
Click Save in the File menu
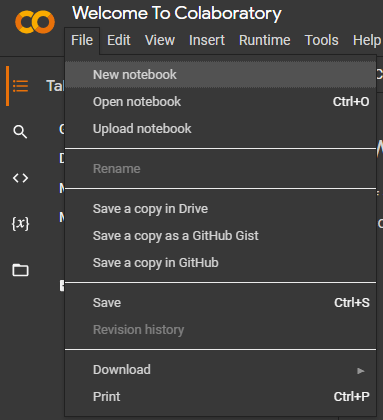coord(220,303)
